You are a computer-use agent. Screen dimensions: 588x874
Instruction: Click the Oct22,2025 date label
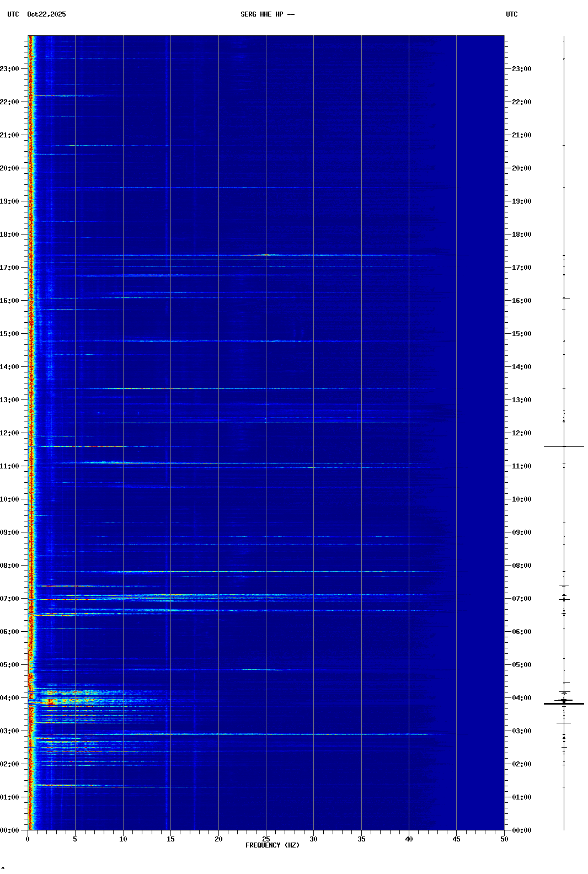[x=46, y=14]
